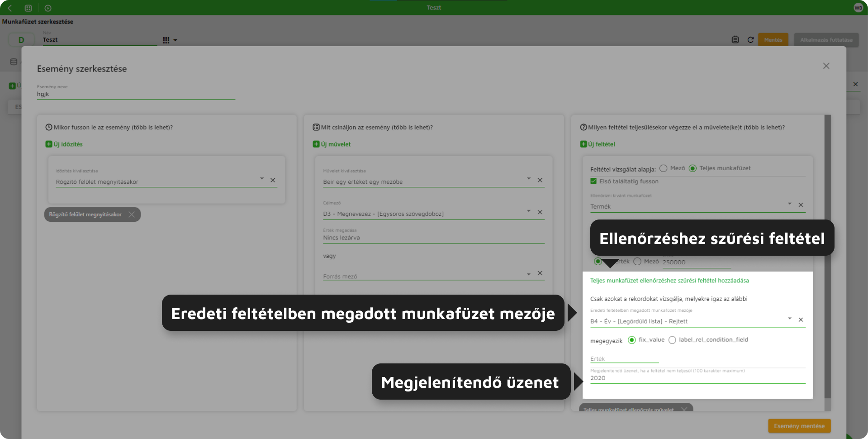Click the clock/history icon in top bar

(x=48, y=8)
